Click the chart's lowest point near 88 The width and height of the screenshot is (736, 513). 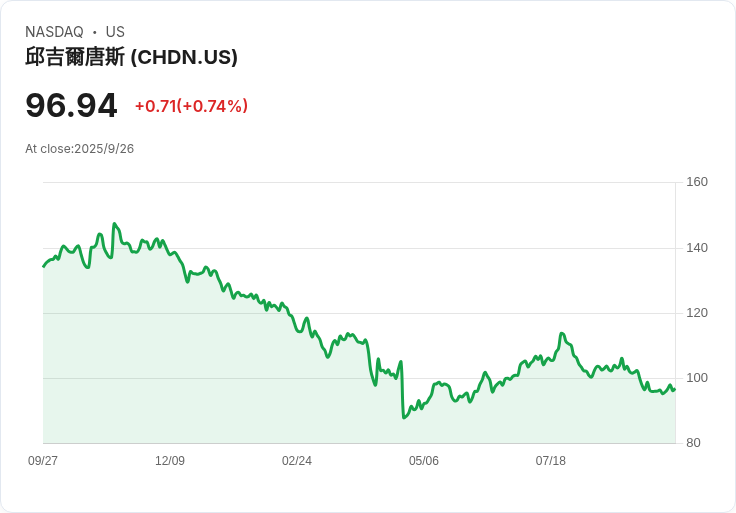coord(404,417)
